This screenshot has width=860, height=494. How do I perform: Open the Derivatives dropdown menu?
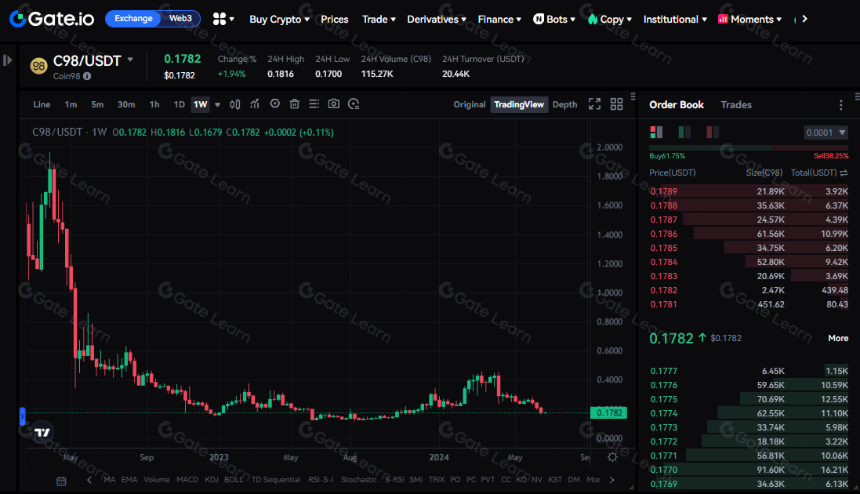pos(437,19)
